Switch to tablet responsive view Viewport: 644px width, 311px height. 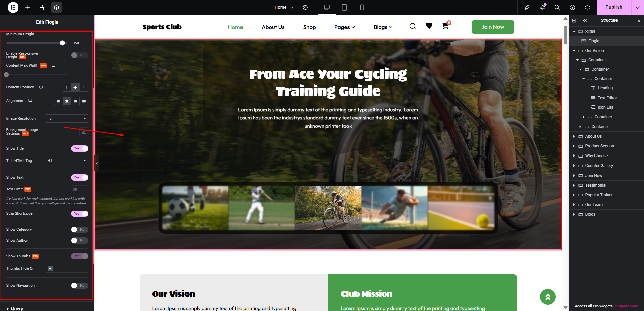(344, 7)
